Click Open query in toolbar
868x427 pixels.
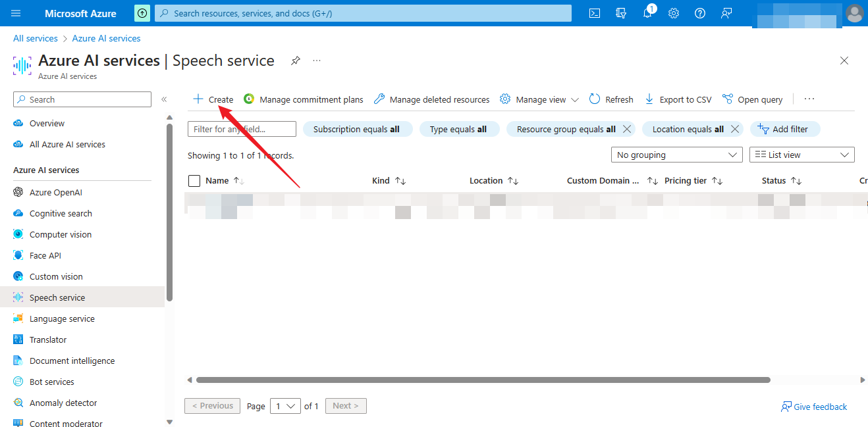tap(752, 99)
